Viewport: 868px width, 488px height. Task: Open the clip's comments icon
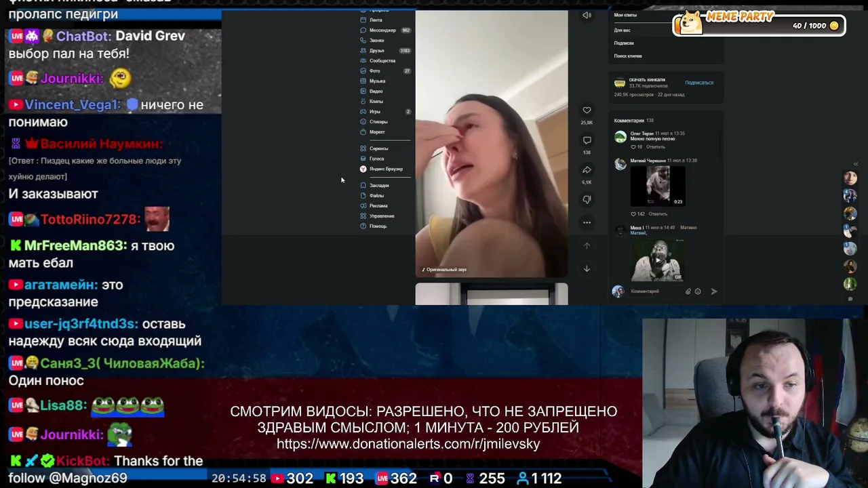click(587, 140)
